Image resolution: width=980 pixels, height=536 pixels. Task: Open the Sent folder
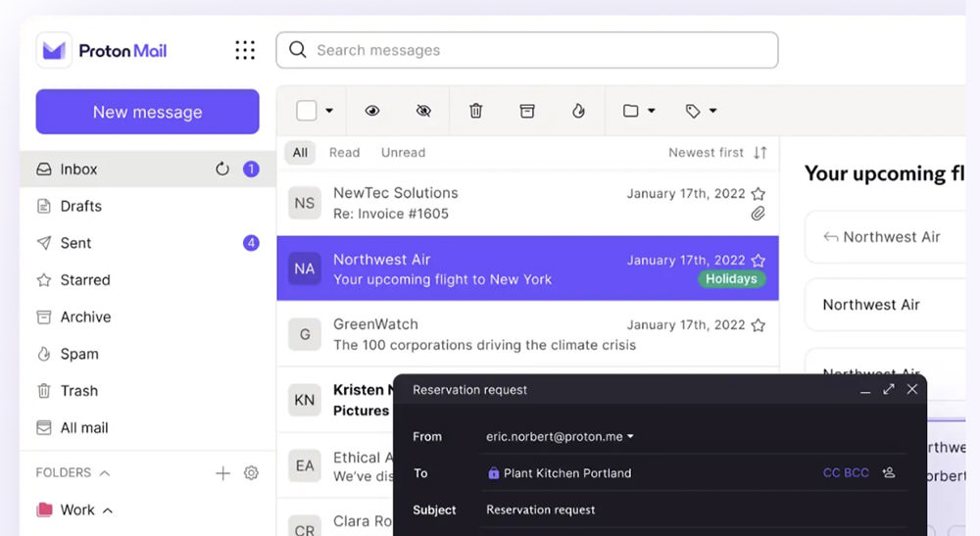[x=148, y=243]
